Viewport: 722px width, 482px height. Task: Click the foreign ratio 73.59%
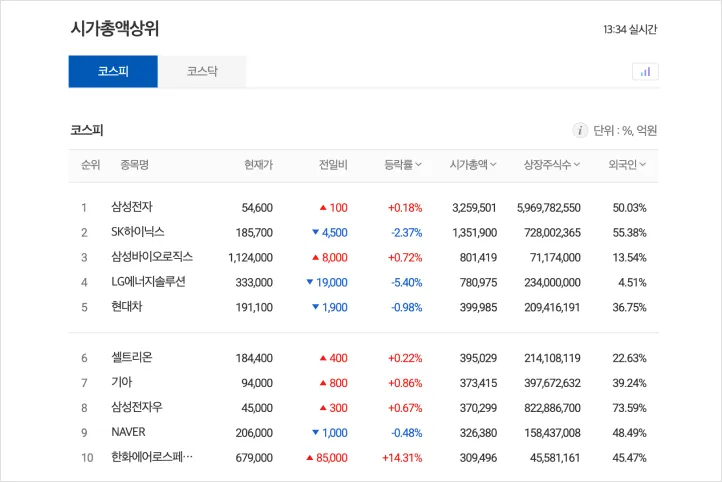tap(629, 408)
